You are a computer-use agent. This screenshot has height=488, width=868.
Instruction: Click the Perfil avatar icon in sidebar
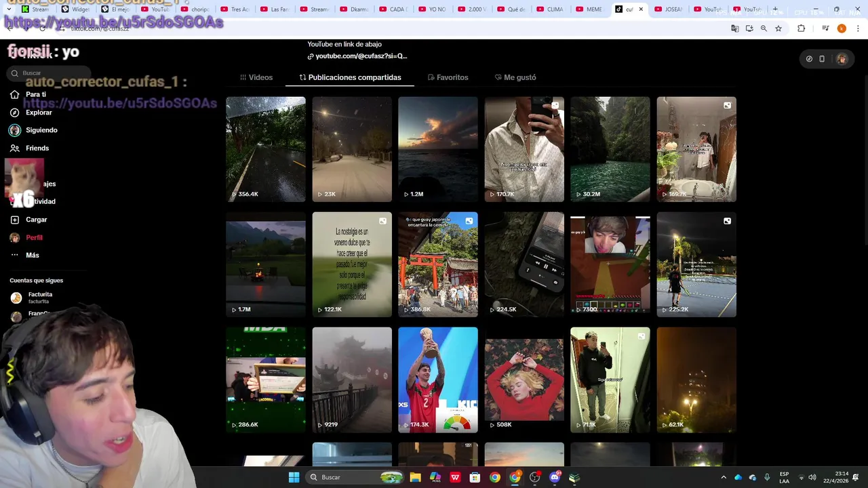pos(15,237)
